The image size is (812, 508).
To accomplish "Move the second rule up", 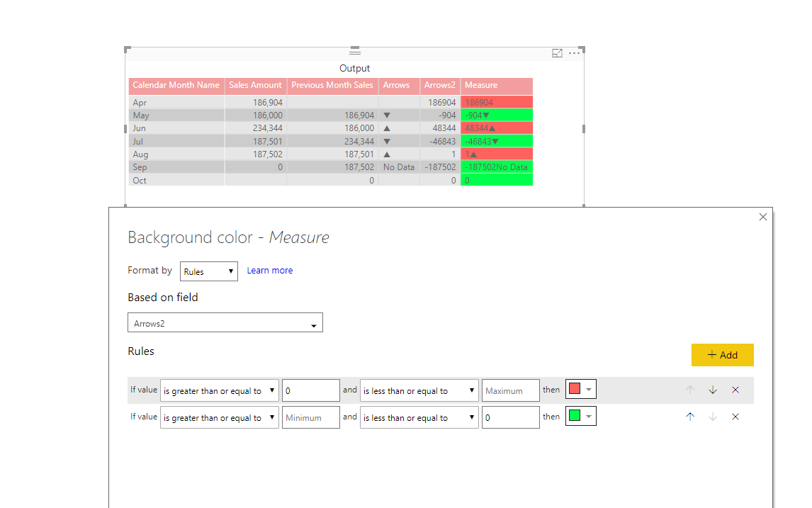I will (x=690, y=417).
